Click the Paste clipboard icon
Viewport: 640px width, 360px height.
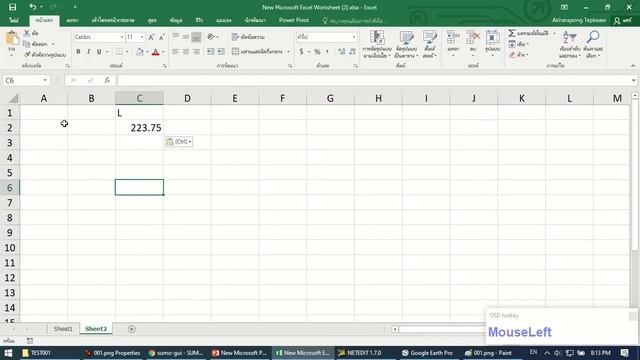[x=12, y=39]
